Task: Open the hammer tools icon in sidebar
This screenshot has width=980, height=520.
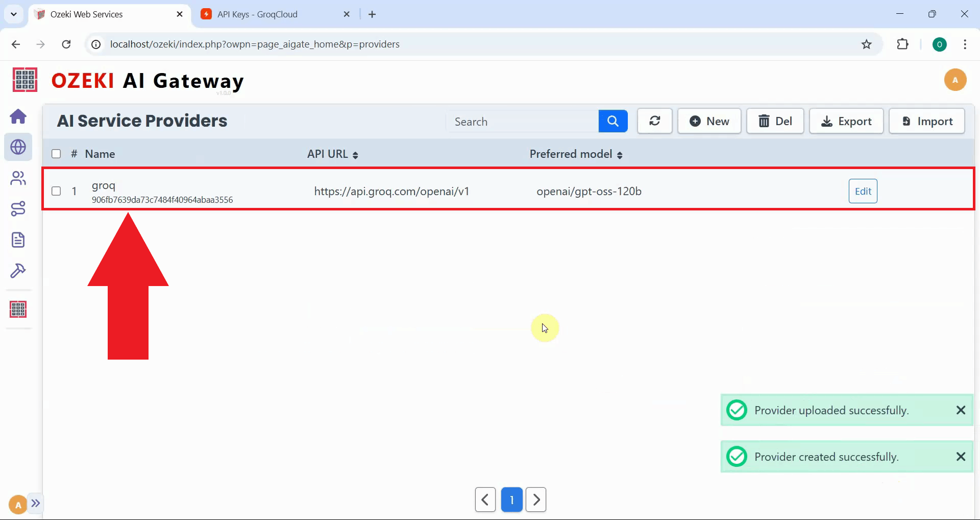Action: coord(18,271)
